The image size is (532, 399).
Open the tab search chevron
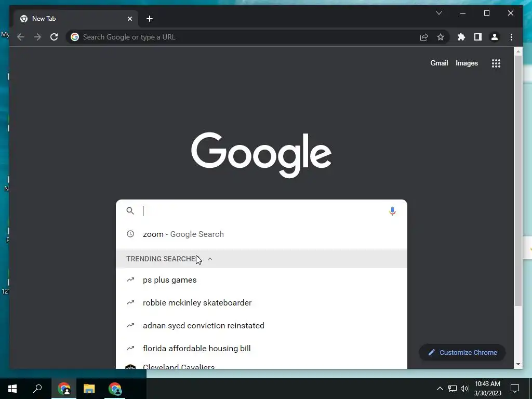(438, 13)
